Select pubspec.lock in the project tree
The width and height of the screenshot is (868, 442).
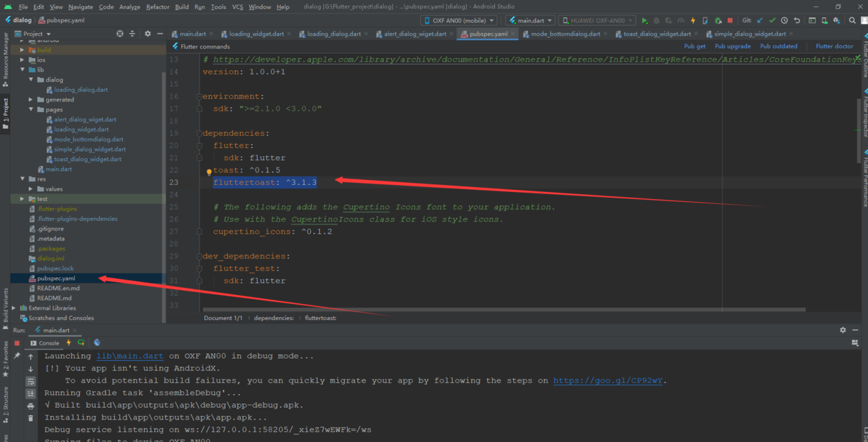coord(55,268)
